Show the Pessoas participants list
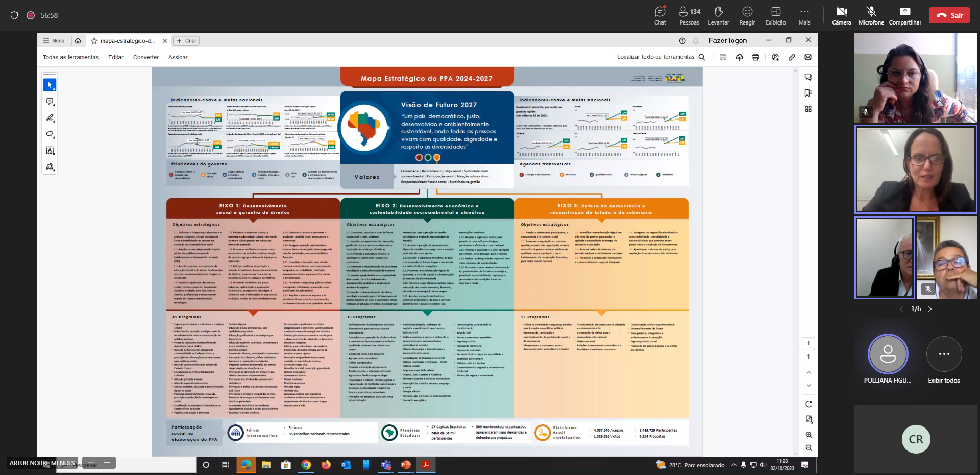The image size is (980, 475). click(x=689, y=15)
